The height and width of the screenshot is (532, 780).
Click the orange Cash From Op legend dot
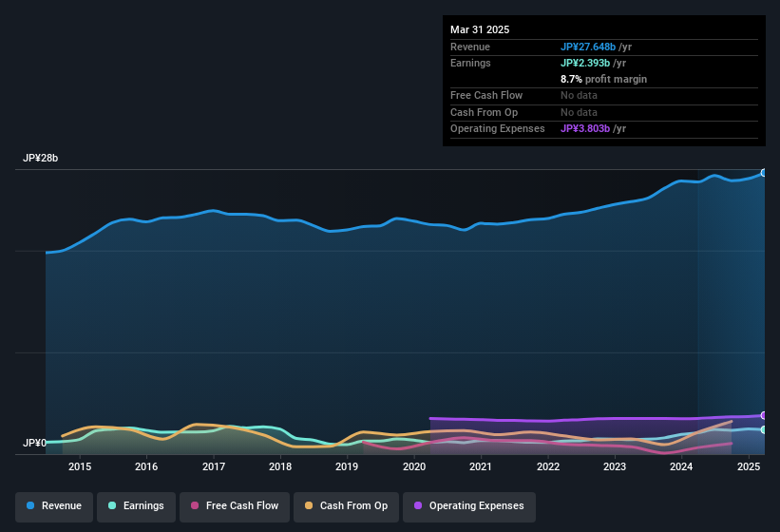[x=309, y=505]
